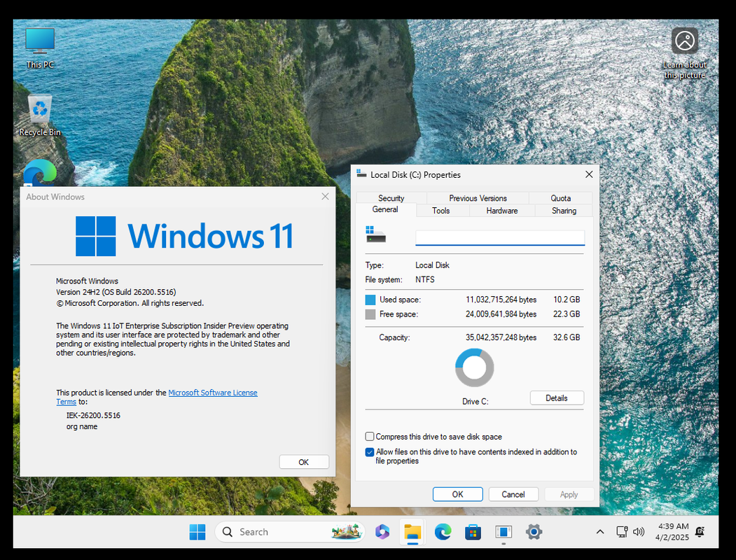Click the blue Used space color swatch

pyautogui.click(x=370, y=300)
